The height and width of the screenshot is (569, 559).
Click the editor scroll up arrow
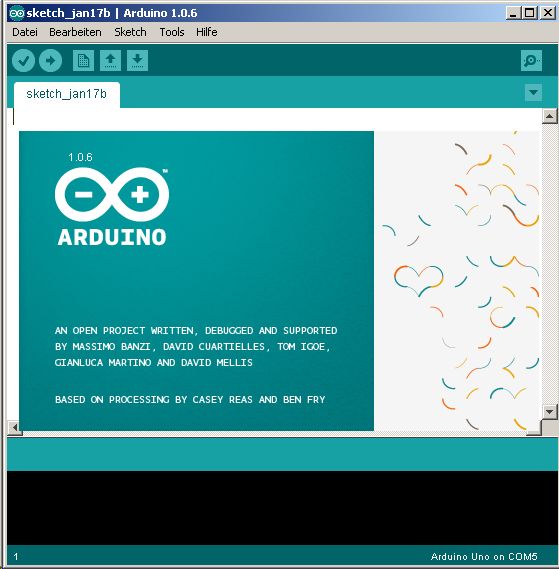[550, 116]
